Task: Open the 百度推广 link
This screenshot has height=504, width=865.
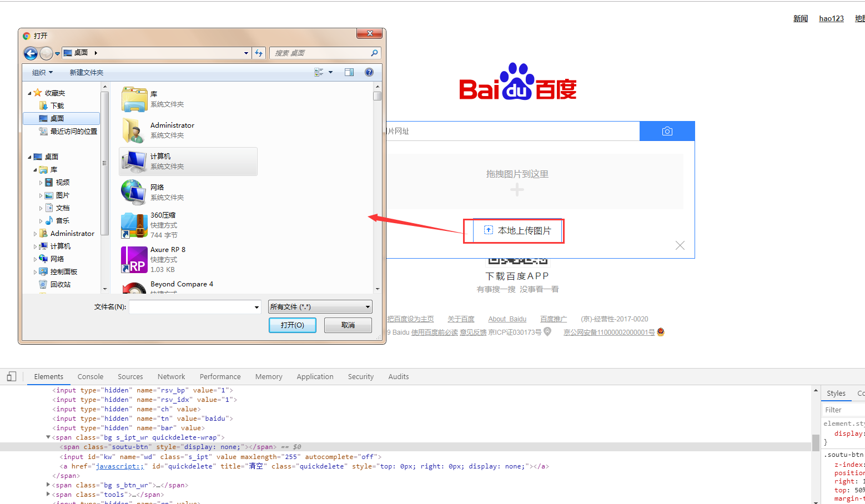Action: coord(554,319)
